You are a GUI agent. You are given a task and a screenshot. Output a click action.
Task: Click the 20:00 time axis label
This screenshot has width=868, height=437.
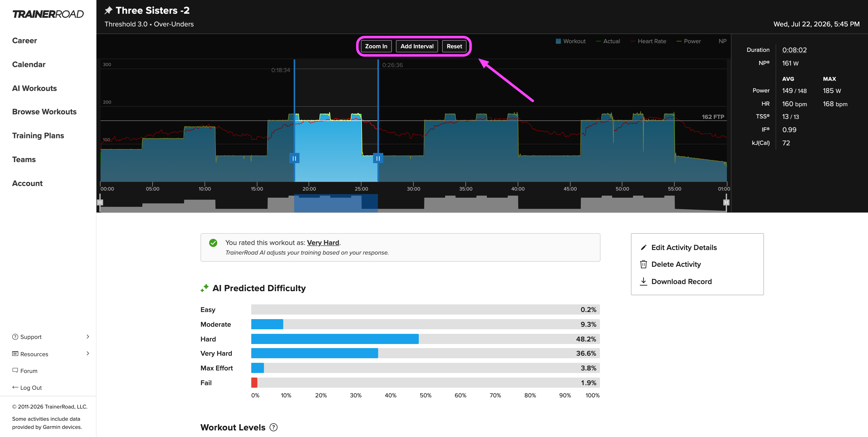(309, 189)
